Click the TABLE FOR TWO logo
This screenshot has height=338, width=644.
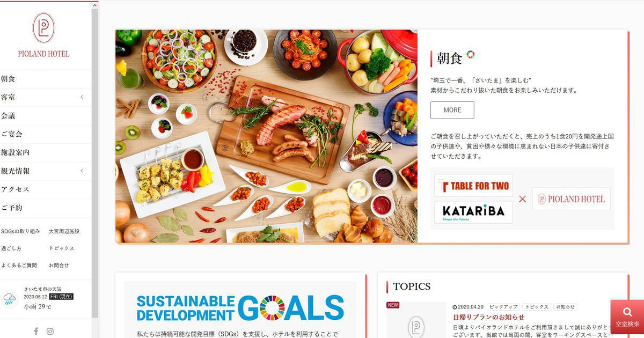coord(473,186)
